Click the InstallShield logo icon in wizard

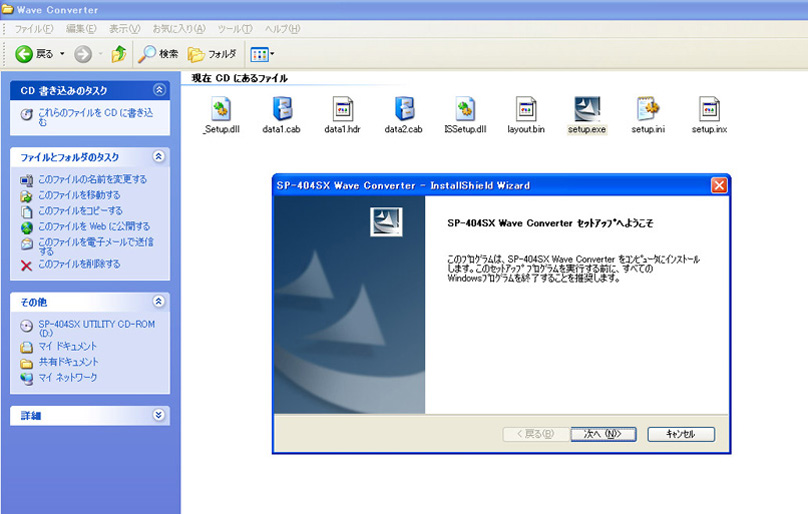click(x=386, y=222)
